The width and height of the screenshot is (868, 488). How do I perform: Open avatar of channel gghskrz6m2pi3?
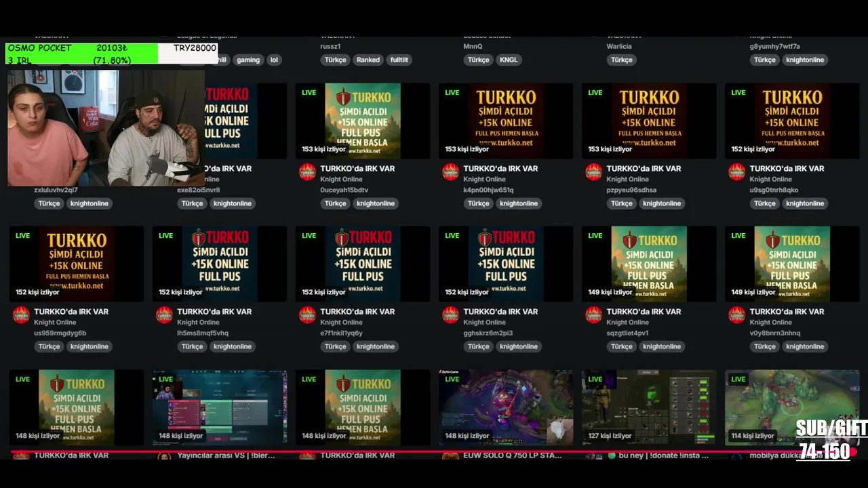(451, 314)
